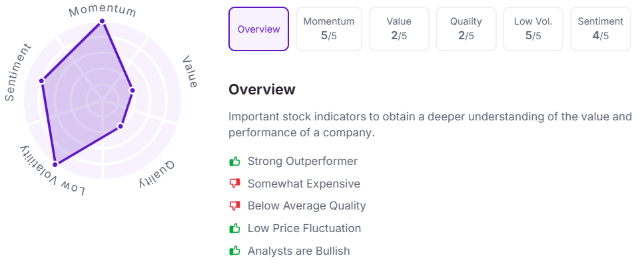Click the Strong Outperformer text
This screenshot has width=644, height=274.
[303, 161]
